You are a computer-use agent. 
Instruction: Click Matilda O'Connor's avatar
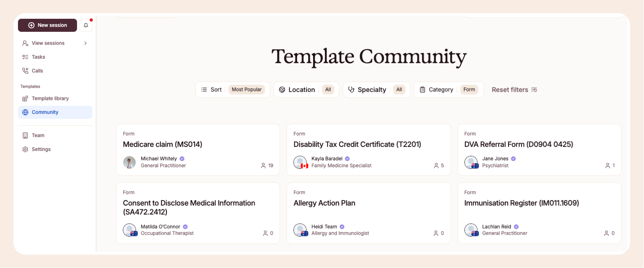[130, 230]
